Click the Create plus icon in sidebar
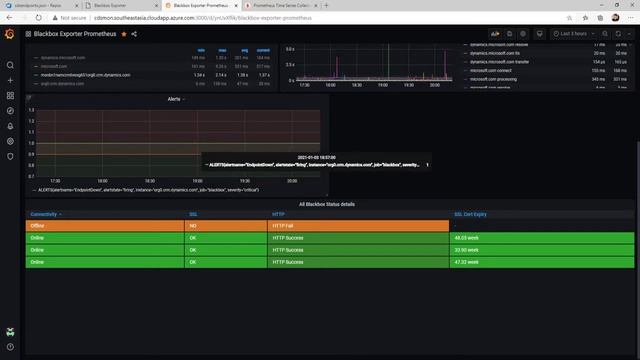 [10, 80]
